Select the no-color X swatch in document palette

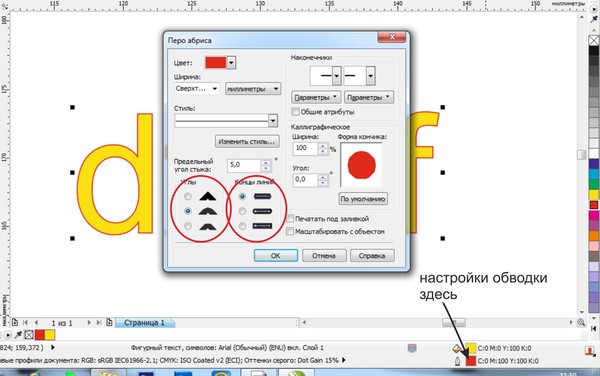[x=29, y=335]
